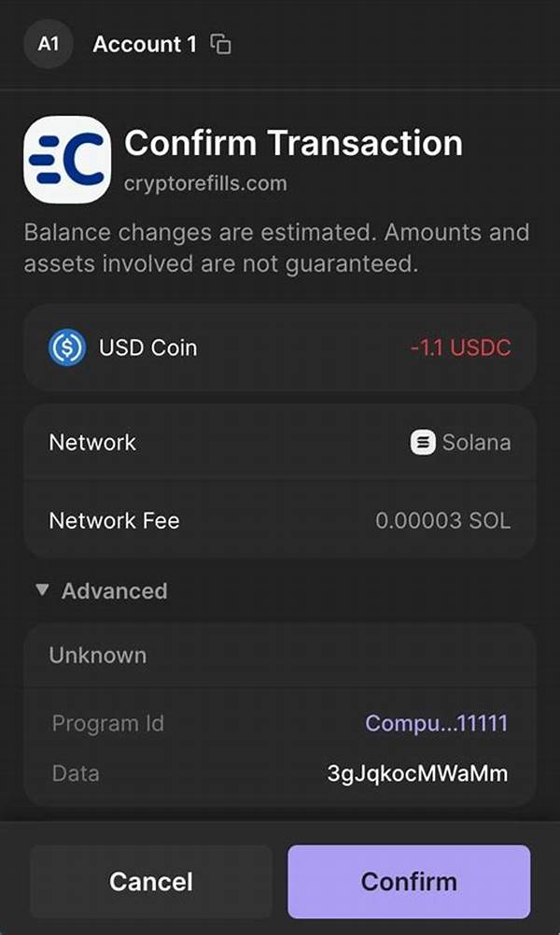This screenshot has width=560, height=935.
Task: Click the Solana network icon
Action: [423, 442]
